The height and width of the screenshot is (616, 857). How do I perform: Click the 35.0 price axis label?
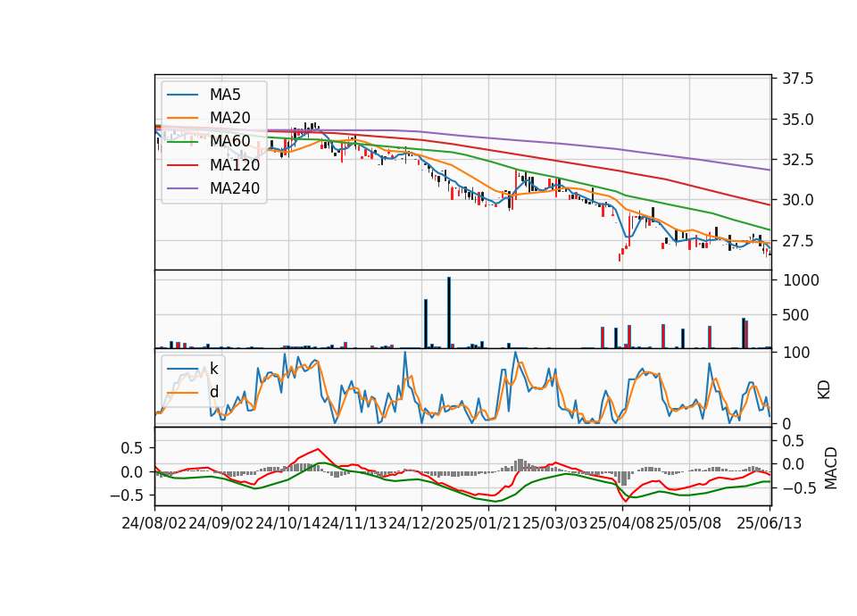pos(797,120)
